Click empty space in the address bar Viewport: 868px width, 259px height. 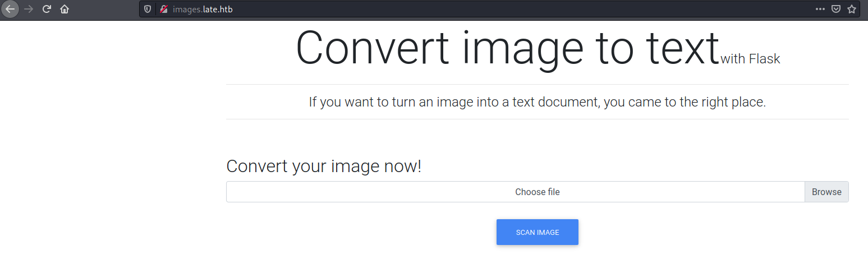[505, 9]
